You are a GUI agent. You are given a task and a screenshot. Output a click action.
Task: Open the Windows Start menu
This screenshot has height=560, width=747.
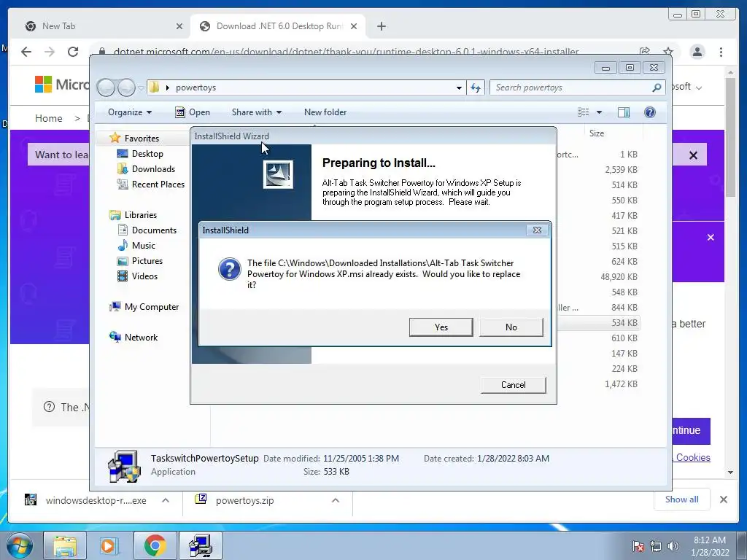tap(20, 545)
